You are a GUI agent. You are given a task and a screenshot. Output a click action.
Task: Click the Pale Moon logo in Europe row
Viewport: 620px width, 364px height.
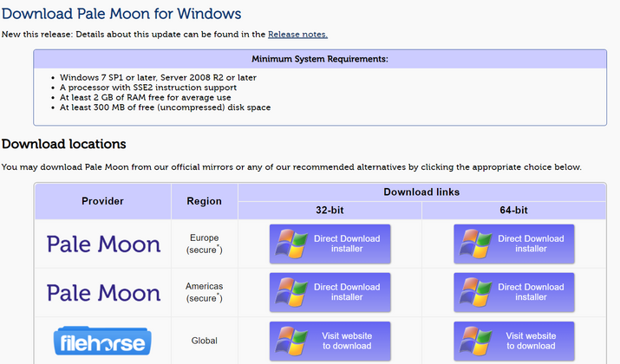tap(103, 244)
